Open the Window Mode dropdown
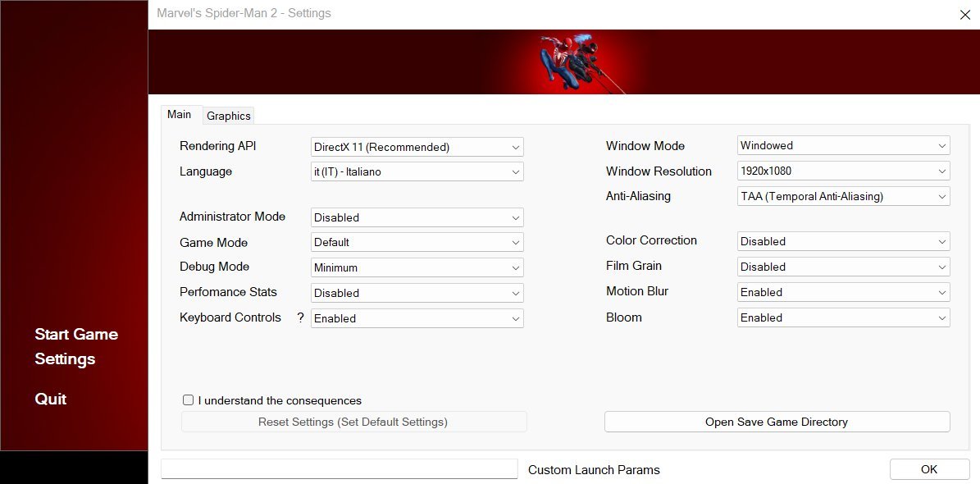Viewport: 980px width, 484px height. (844, 146)
